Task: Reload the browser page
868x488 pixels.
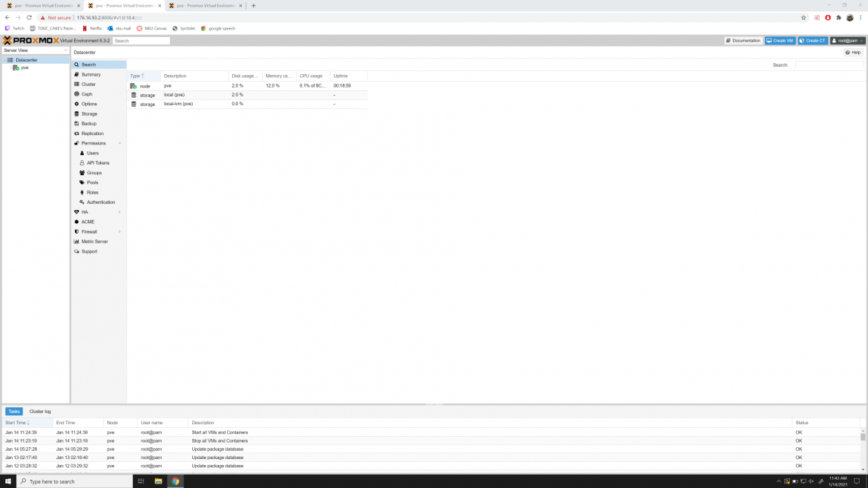Action: tap(29, 18)
